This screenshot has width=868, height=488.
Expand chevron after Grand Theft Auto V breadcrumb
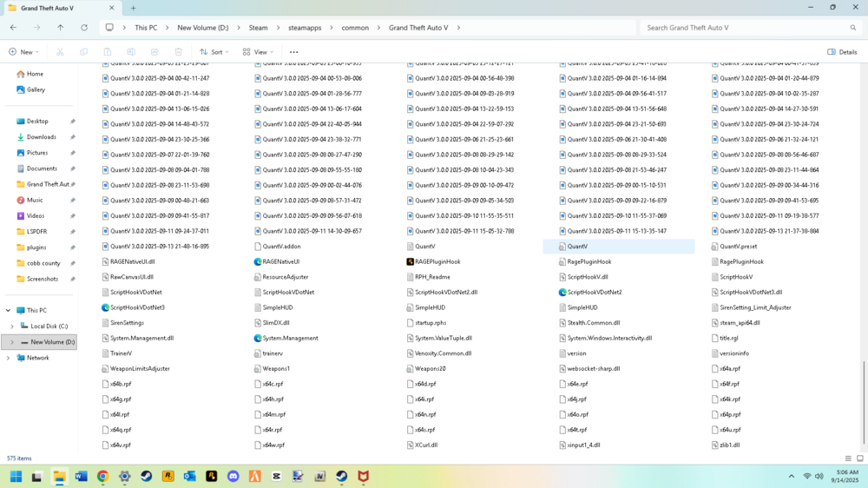[458, 28]
